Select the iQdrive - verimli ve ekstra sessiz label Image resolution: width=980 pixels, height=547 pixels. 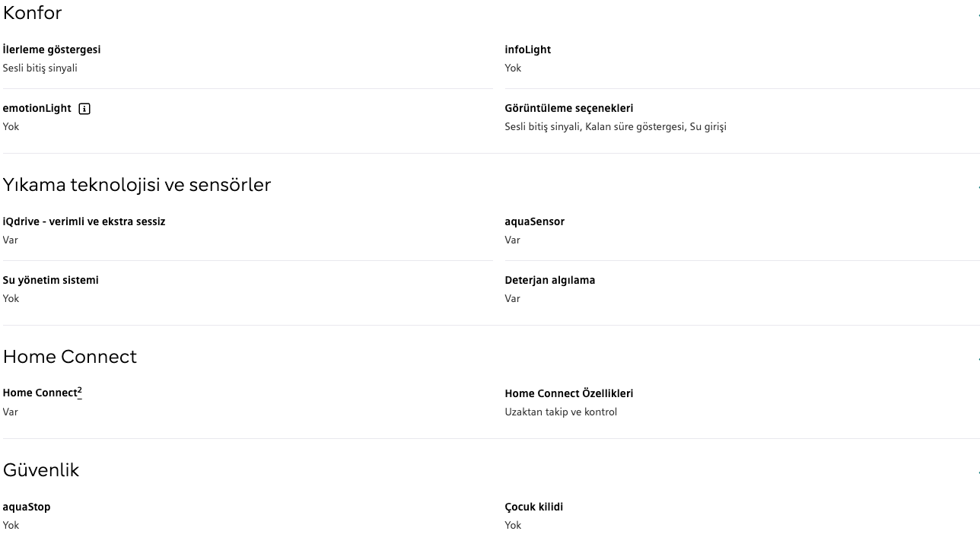click(84, 221)
